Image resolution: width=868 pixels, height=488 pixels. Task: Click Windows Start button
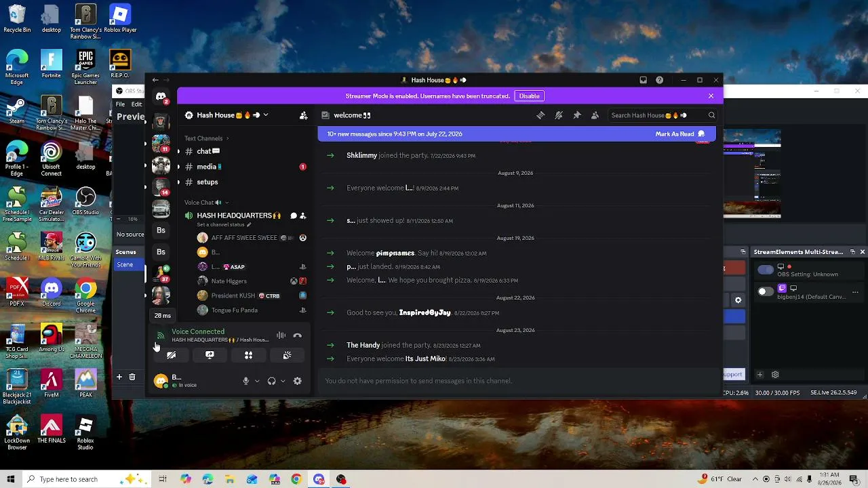(11, 479)
